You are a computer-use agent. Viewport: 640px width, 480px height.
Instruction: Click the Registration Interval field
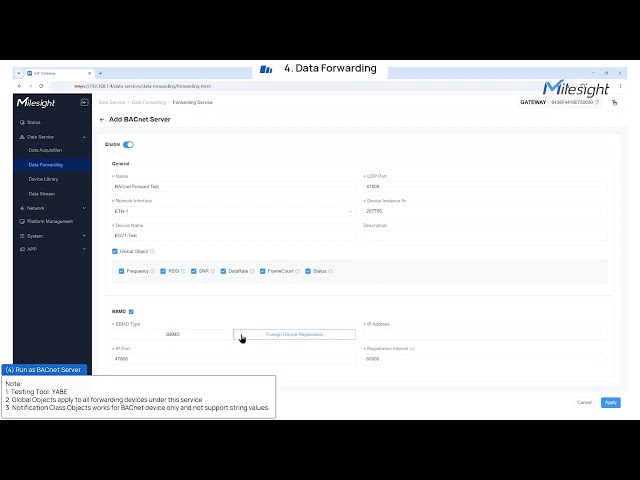coord(485,359)
